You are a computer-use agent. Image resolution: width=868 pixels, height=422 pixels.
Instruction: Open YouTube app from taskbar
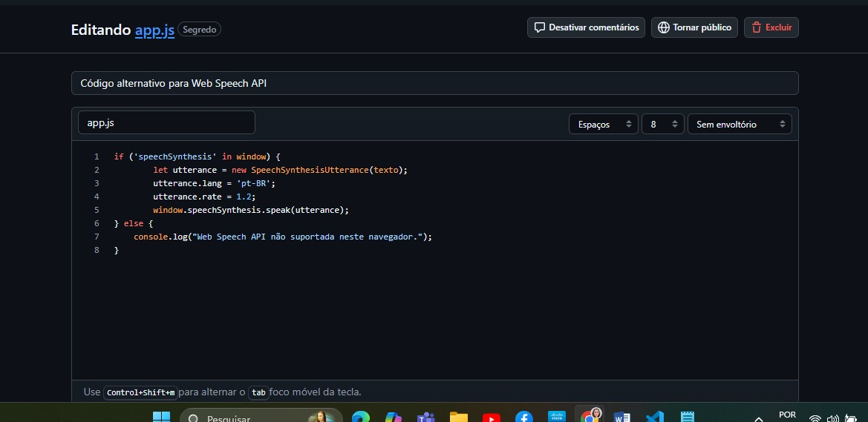pos(491,417)
